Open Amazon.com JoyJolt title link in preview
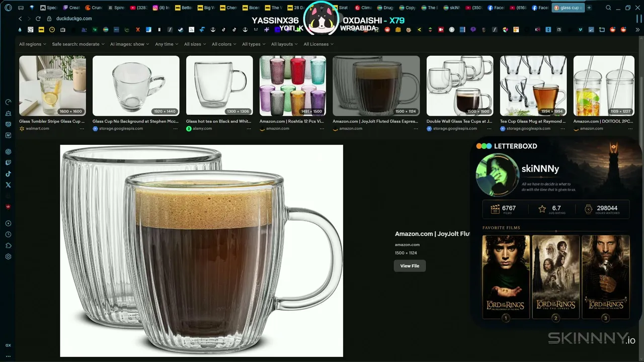Image resolution: width=644 pixels, height=362 pixels. 432,234
